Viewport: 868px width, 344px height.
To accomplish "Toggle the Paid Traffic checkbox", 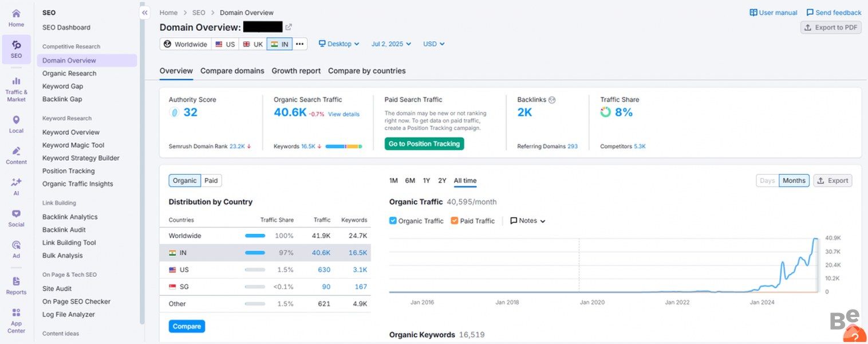I will [x=455, y=221].
